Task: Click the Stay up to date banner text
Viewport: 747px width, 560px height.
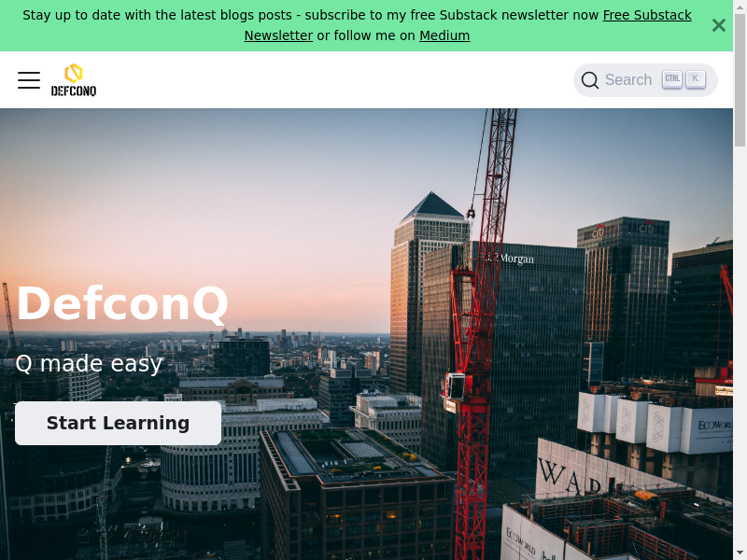Action: (310, 15)
